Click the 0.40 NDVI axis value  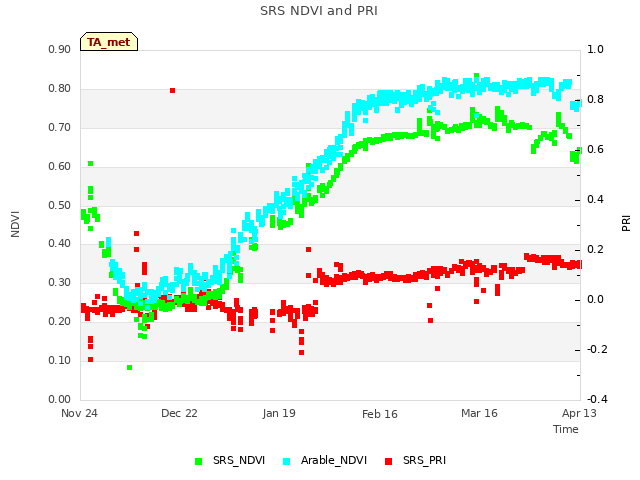(60, 244)
